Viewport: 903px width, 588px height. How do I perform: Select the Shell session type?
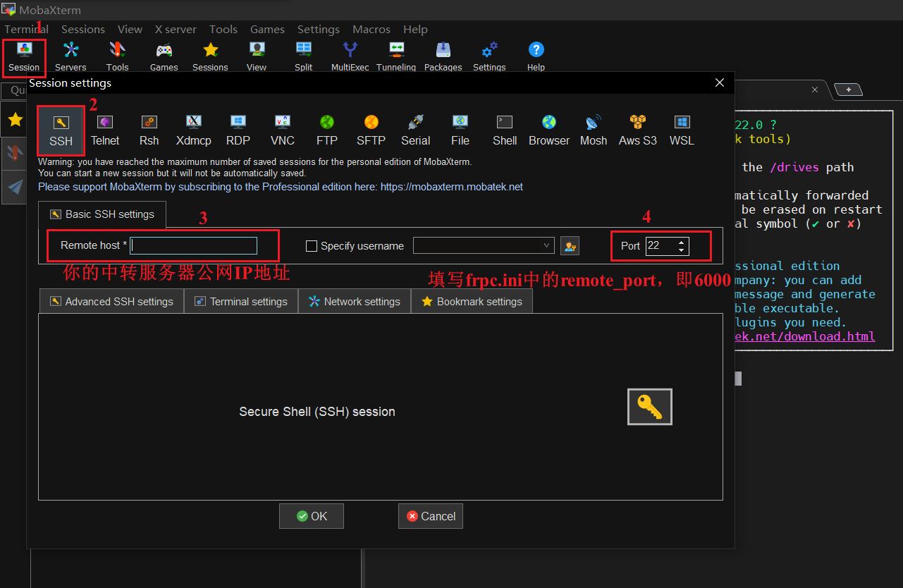[505, 130]
